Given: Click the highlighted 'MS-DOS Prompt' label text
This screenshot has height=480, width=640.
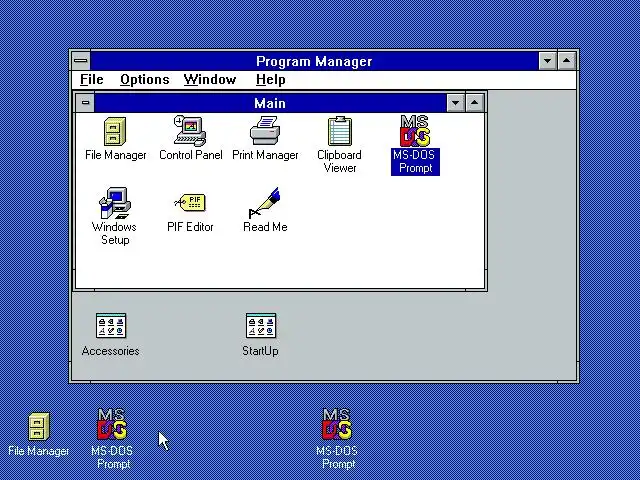Looking at the screenshot, I should 415,162.
